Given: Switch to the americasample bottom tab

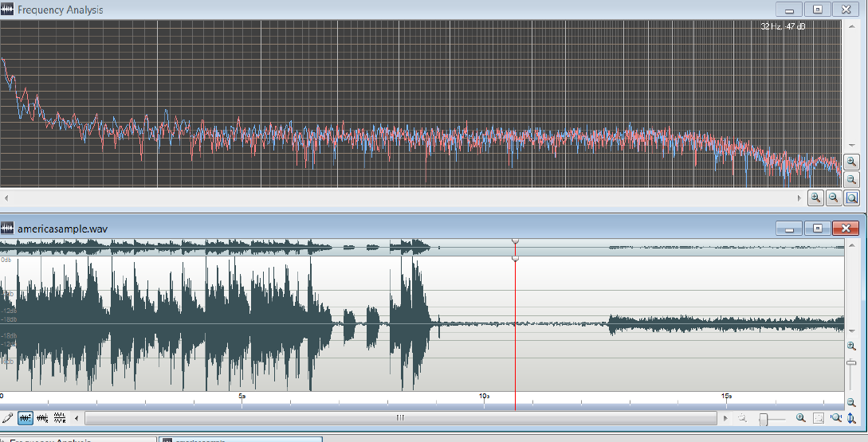Looking at the screenshot, I should click(x=241, y=440).
